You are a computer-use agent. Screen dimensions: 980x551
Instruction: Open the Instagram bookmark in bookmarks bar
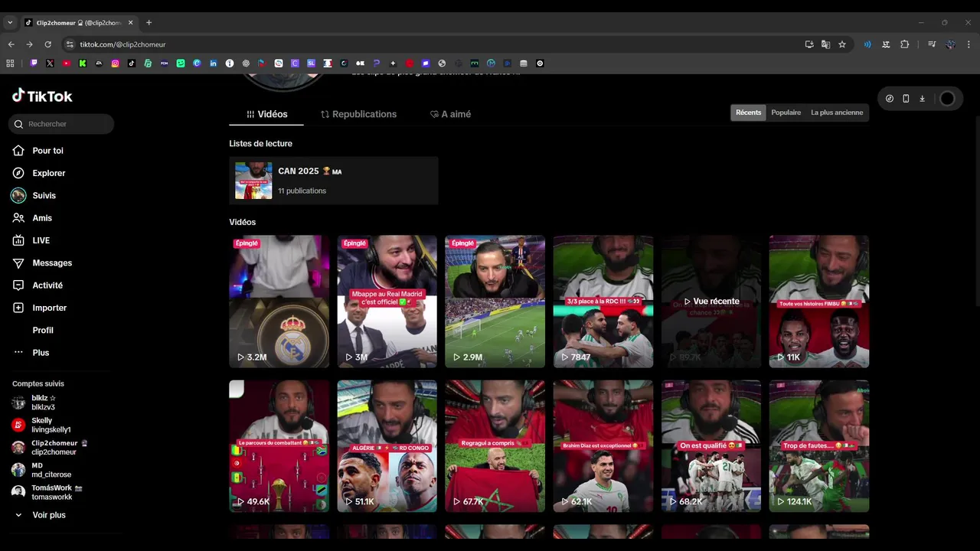click(116, 64)
